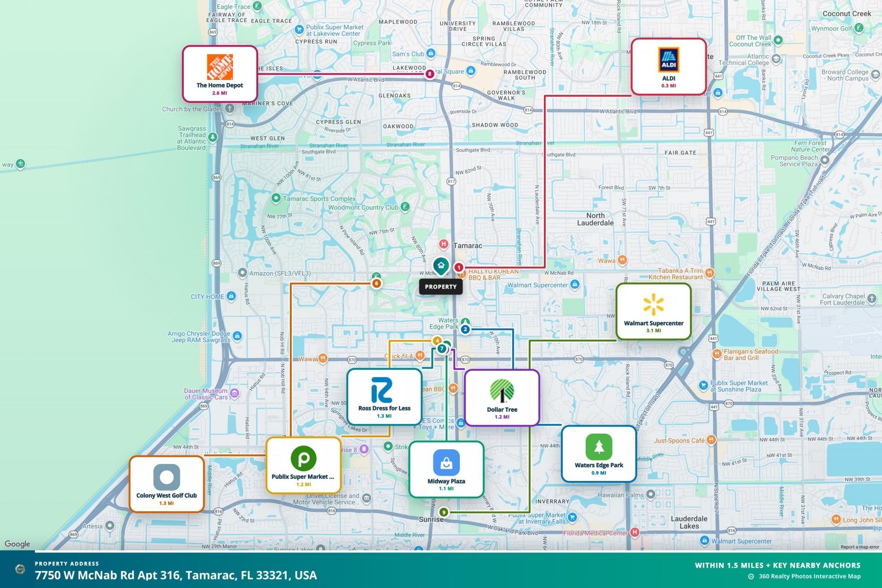Select the Dauer Museum of Classic Cars pin
The image size is (882, 588).
click(235, 393)
